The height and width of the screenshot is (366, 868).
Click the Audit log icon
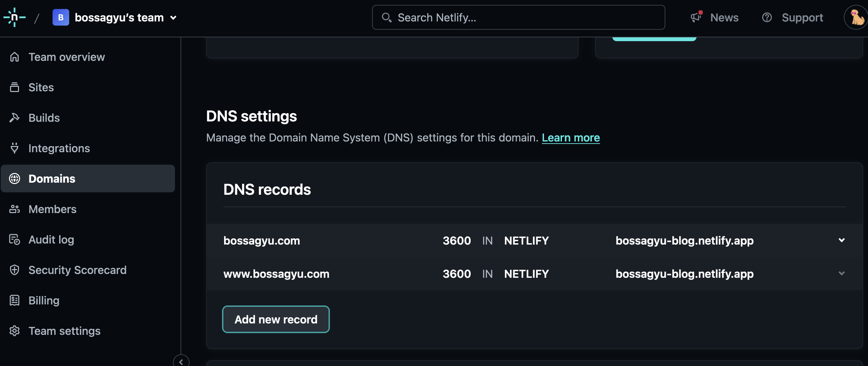[15, 239]
